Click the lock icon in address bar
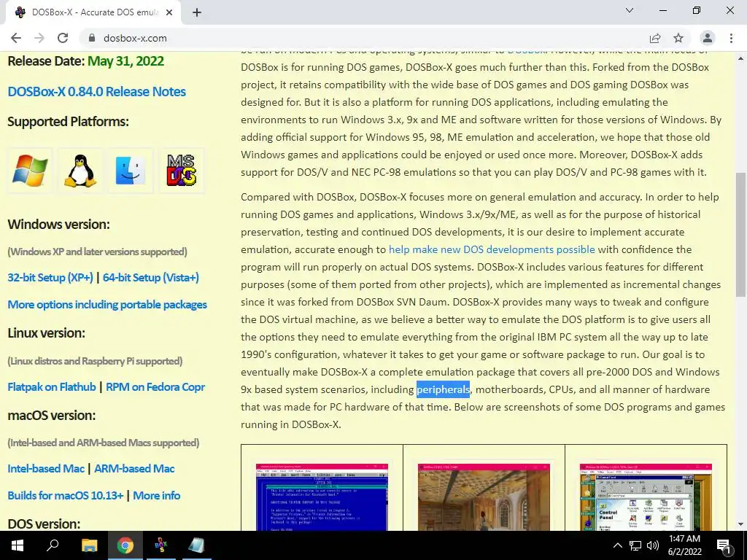 click(92, 38)
